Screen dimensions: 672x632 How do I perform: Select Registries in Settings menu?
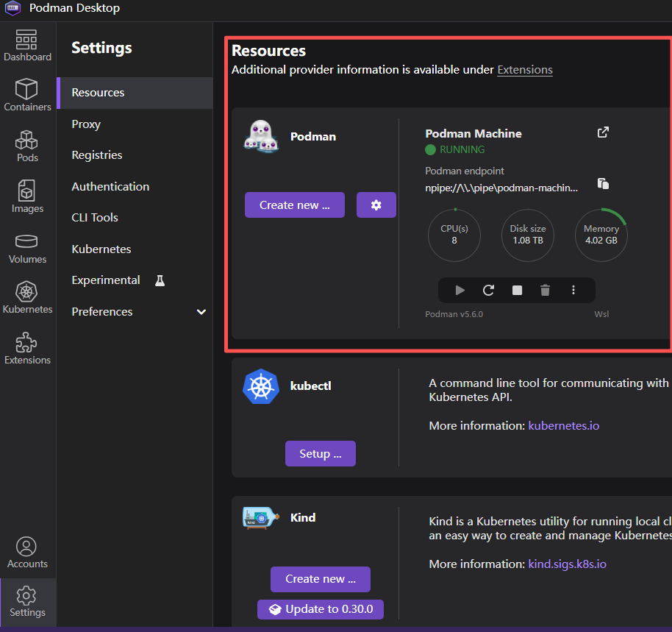[97, 155]
